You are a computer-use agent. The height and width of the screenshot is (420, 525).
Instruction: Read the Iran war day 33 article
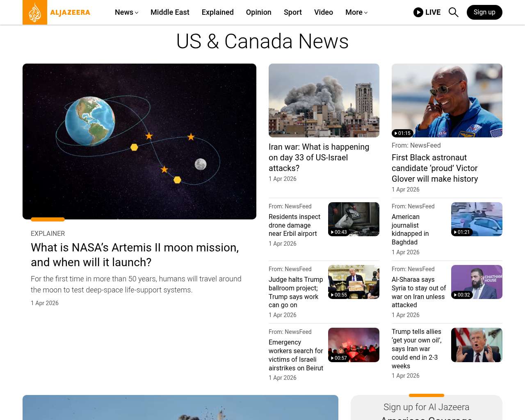click(319, 157)
